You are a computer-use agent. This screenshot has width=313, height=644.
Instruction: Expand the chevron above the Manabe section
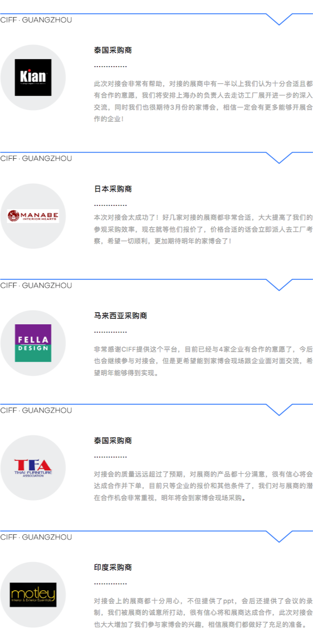(x=279, y=158)
